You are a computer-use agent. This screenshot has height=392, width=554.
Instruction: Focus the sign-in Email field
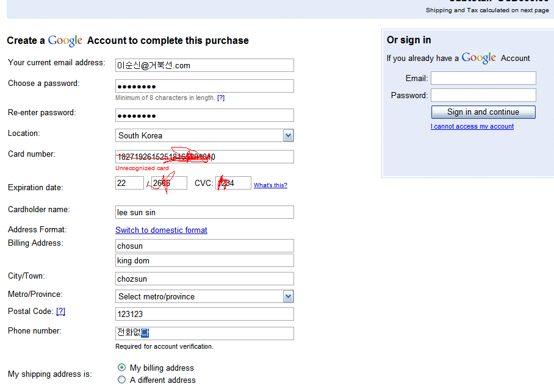(x=483, y=78)
